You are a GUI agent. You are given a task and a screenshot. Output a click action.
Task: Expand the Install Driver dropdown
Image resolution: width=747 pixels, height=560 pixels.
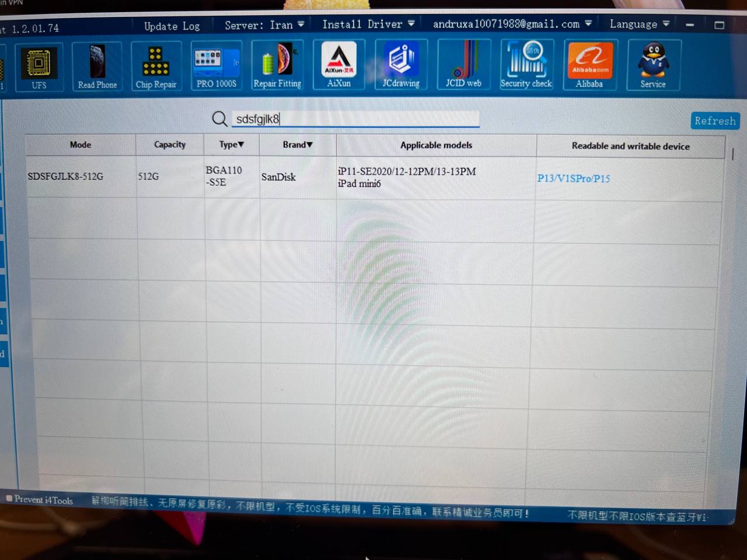tap(368, 24)
